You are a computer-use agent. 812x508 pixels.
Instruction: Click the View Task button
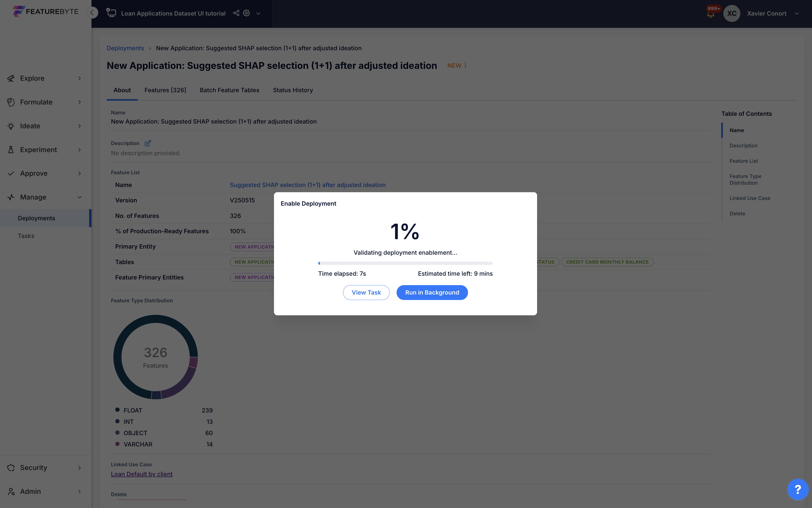pyautogui.click(x=366, y=292)
